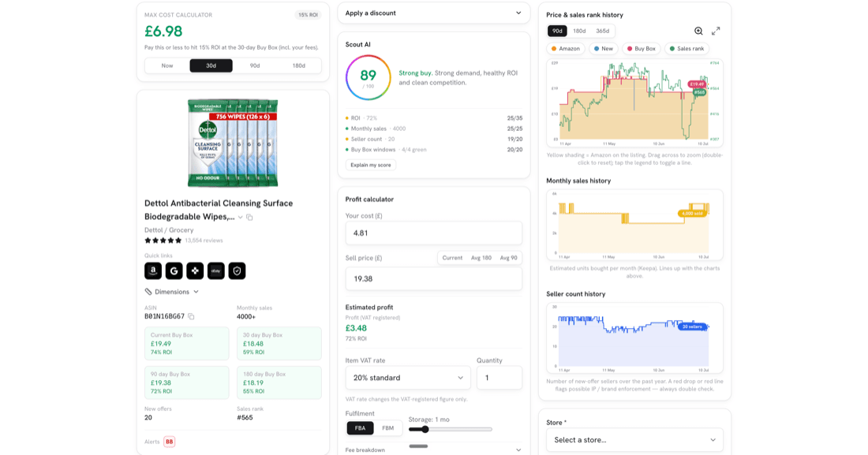Adjust the Storage months slider handle

point(425,430)
